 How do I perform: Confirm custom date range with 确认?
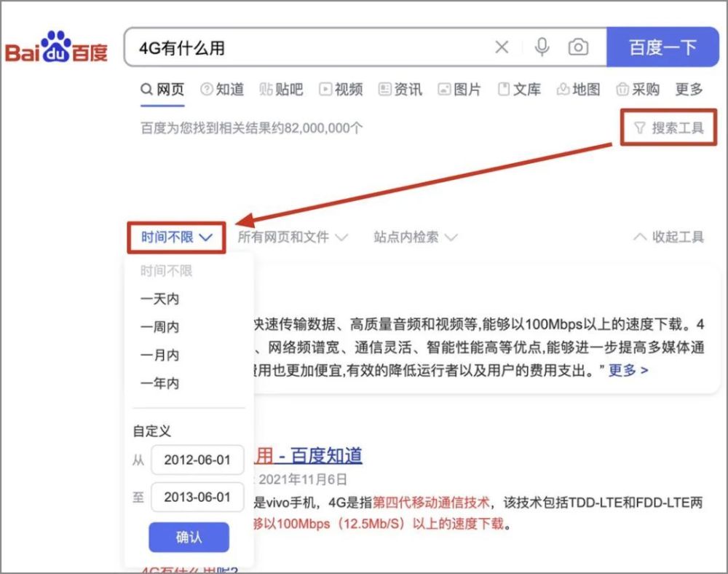point(189,538)
